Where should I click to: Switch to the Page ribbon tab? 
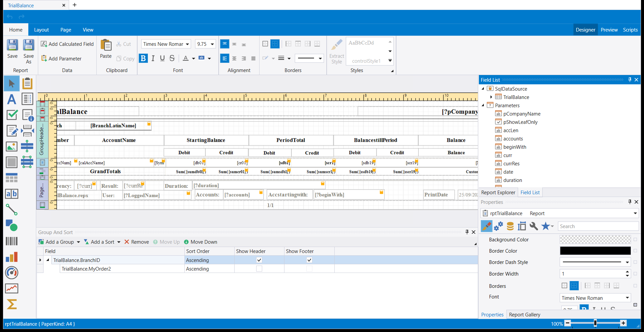[x=66, y=30]
